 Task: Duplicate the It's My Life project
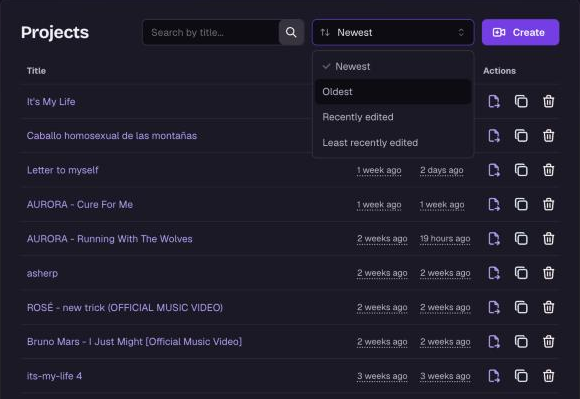coord(521,101)
